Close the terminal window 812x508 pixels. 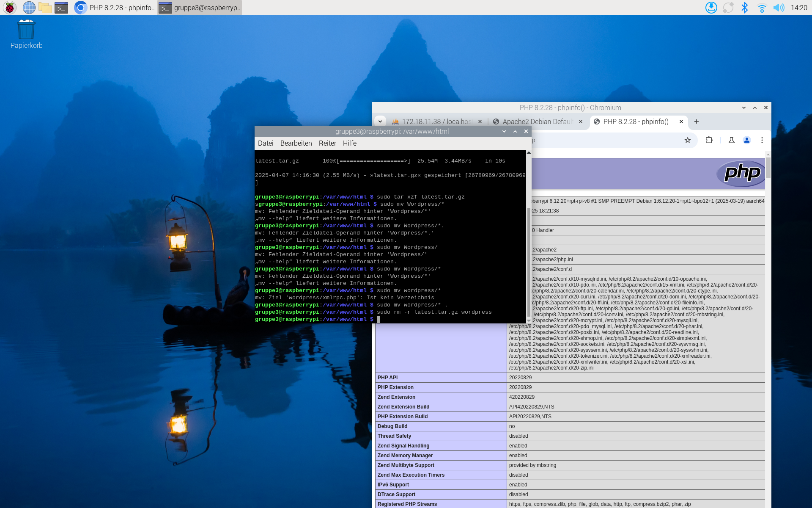pyautogui.click(x=526, y=131)
